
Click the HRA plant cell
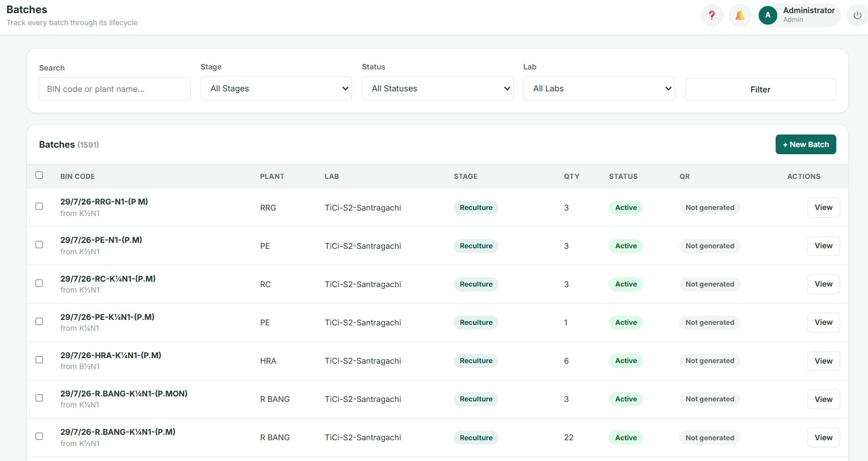tap(268, 361)
